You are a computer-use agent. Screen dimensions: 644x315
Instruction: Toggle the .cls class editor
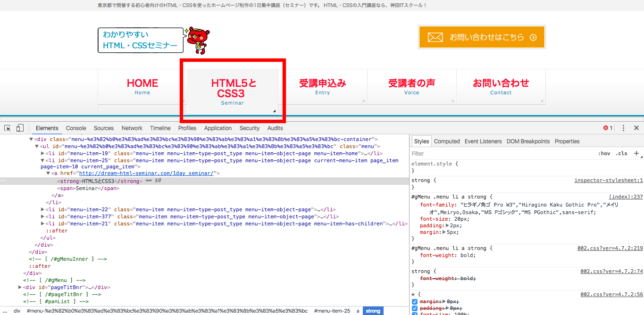tap(621, 154)
